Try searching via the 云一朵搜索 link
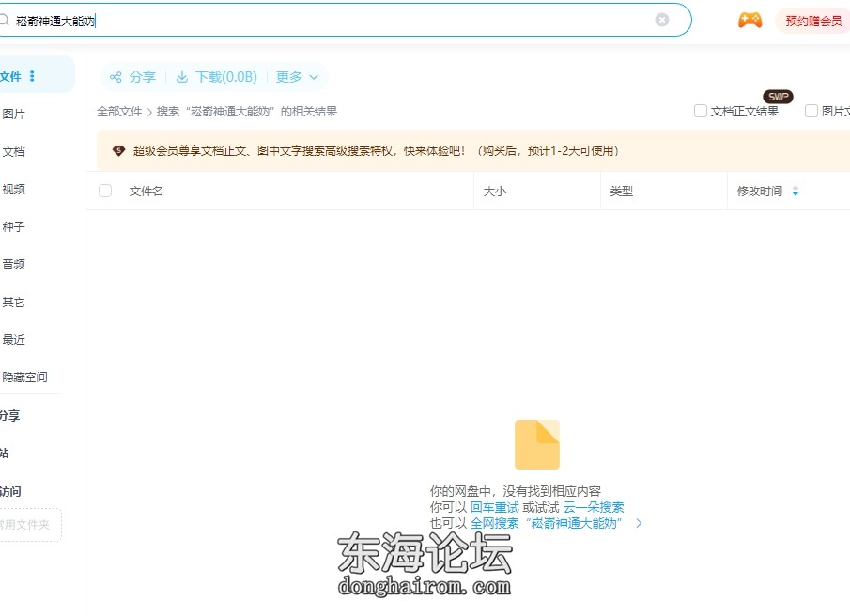850x616 pixels. click(x=593, y=506)
